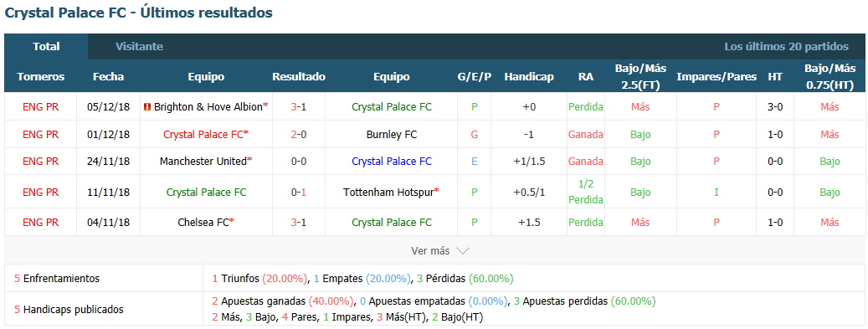
Task: Click the Bajo/Más 2.5(FT) column header
Action: pos(640,77)
